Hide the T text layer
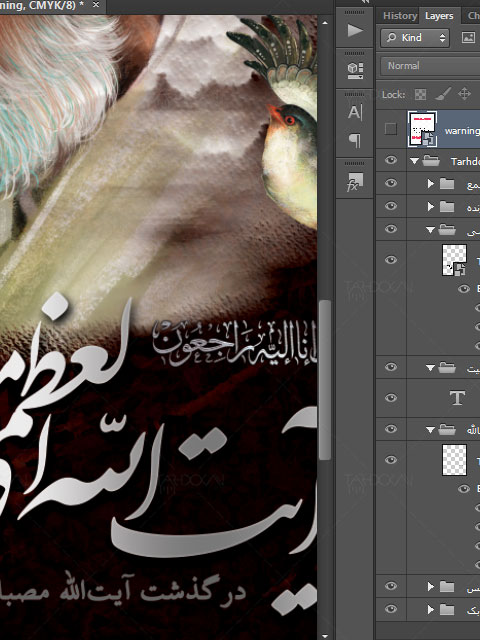 [x=391, y=398]
